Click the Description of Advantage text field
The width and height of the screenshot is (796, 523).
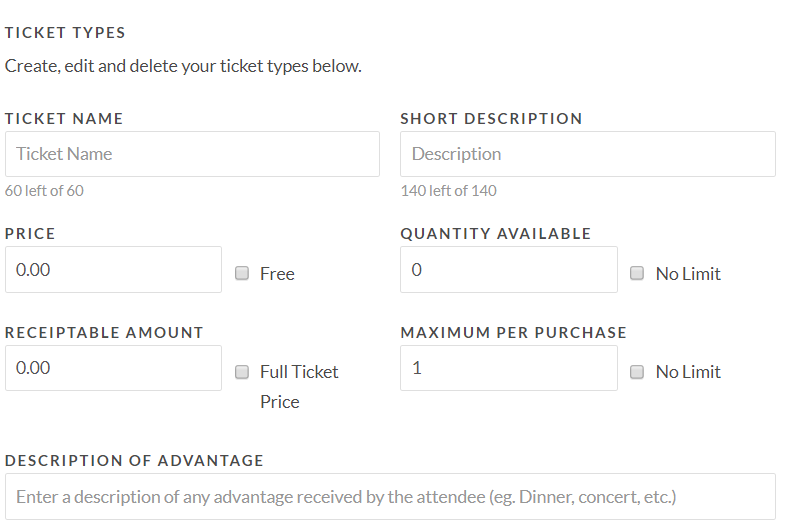(x=390, y=496)
